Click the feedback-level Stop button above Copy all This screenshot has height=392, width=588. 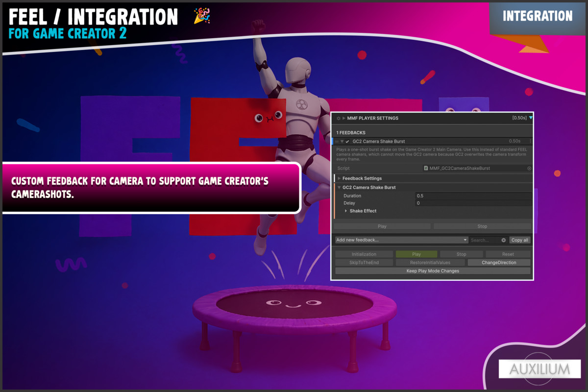(482, 226)
